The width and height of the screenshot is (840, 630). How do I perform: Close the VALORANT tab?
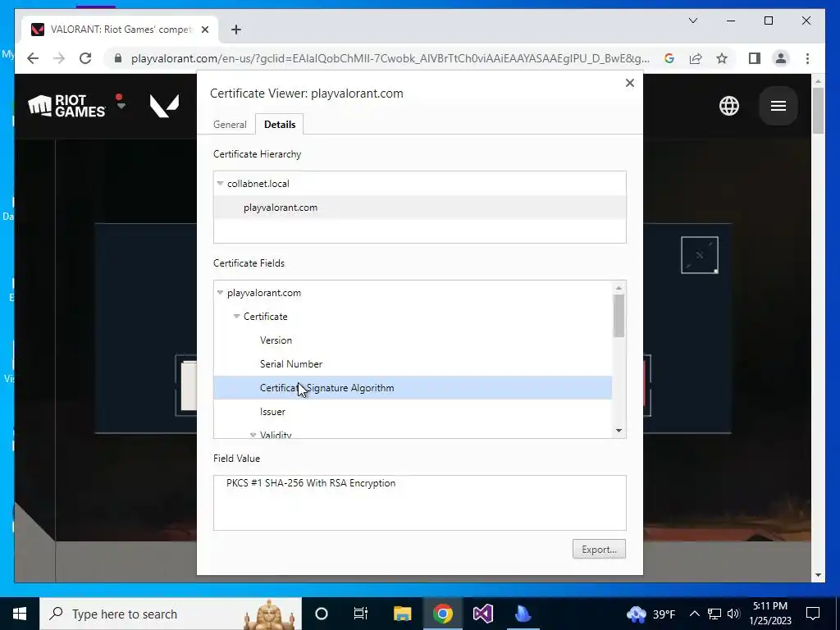point(204,30)
